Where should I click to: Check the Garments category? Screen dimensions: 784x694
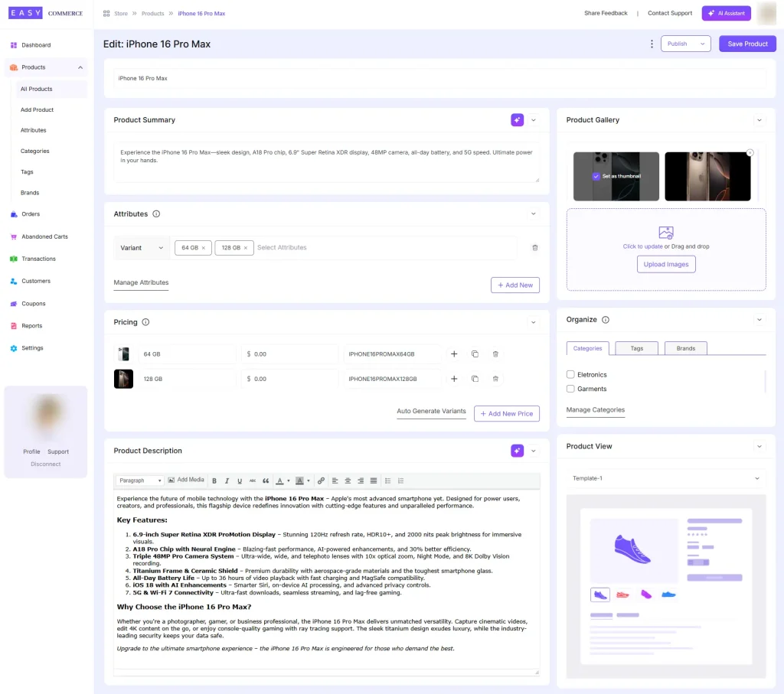point(570,388)
